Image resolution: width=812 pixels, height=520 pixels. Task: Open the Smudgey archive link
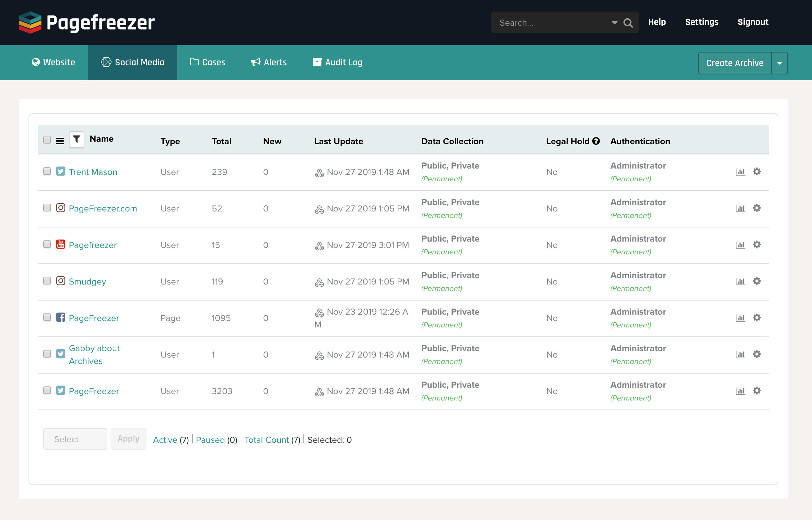pyautogui.click(x=87, y=282)
